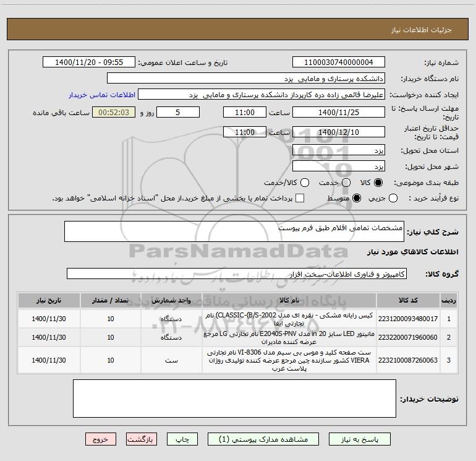Click the شرح کلی نیاز text area
Screen dimensions: 476x461
tap(234, 231)
